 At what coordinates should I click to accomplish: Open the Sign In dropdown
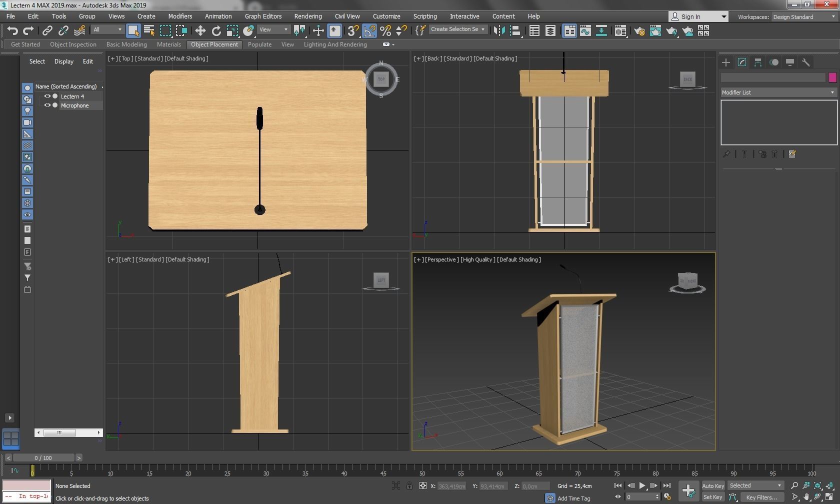pyautogui.click(x=698, y=16)
